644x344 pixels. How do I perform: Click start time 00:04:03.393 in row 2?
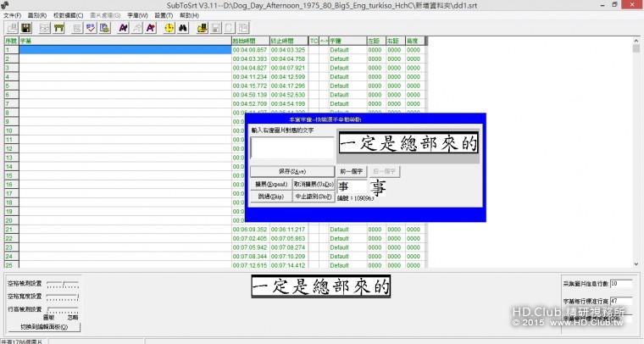pyautogui.click(x=250, y=58)
